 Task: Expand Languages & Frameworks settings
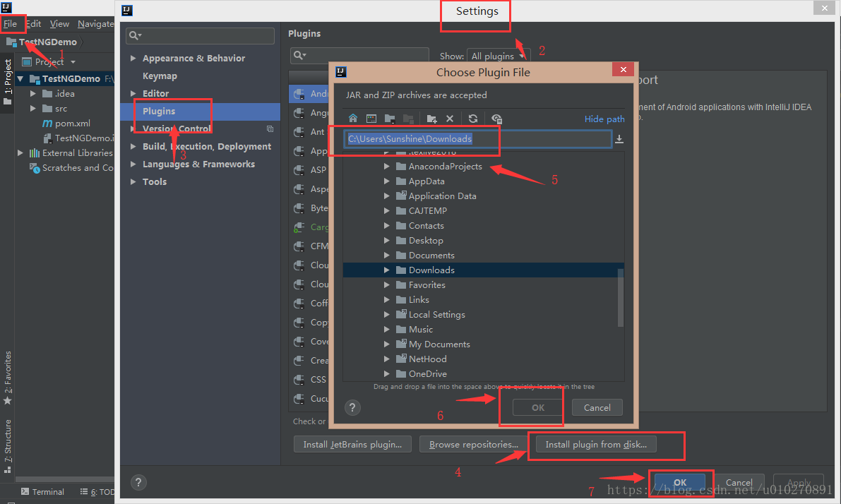click(133, 164)
